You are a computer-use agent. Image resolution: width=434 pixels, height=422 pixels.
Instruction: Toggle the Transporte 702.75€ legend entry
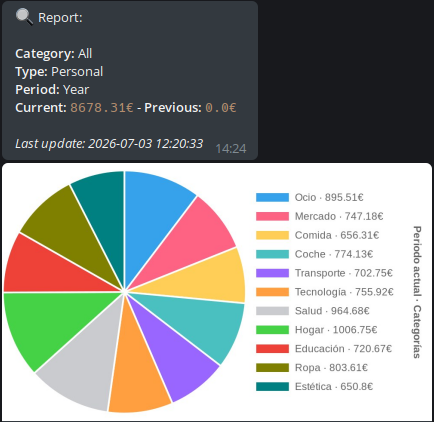tap(324, 273)
